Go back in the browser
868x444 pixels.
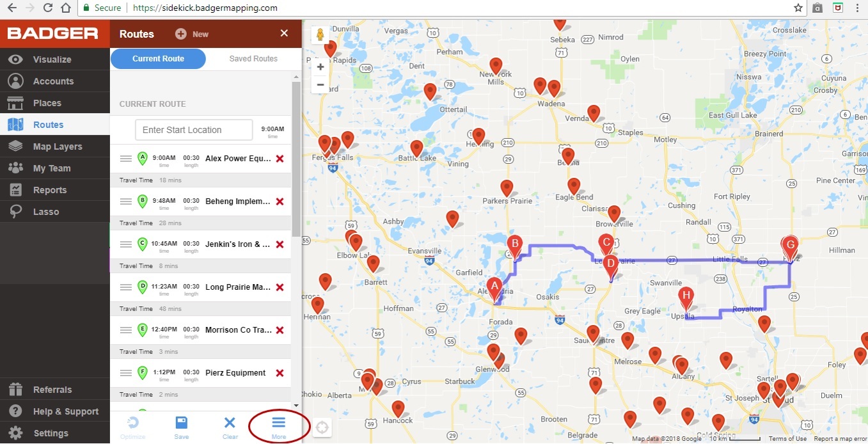tap(12, 8)
